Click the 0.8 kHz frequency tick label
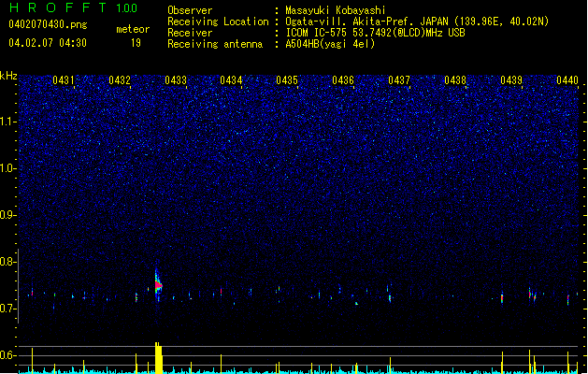 7,262
